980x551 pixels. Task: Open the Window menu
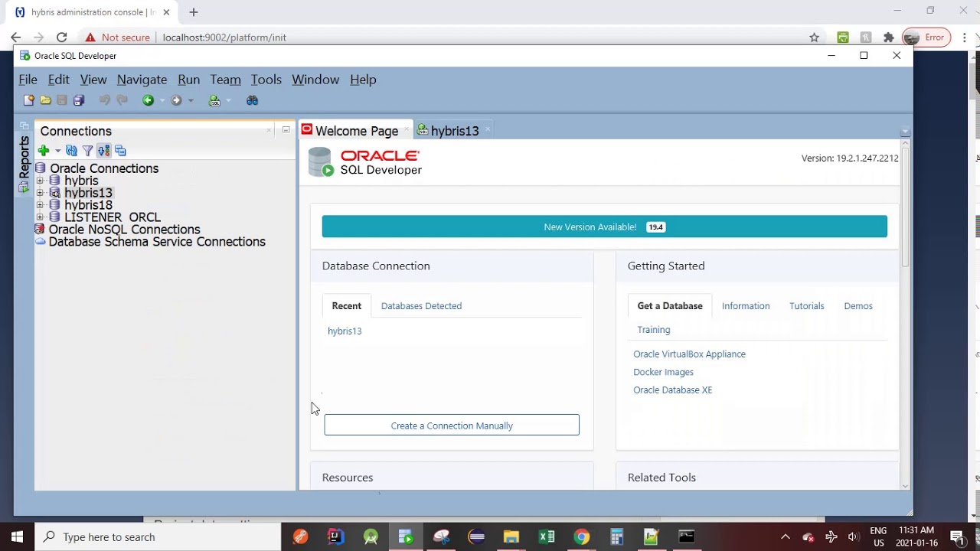pyautogui.click(x=315, y=80)
